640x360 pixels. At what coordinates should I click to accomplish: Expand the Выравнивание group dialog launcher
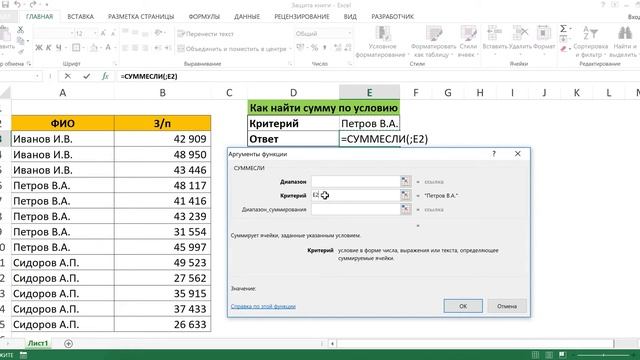click(290, 64)
